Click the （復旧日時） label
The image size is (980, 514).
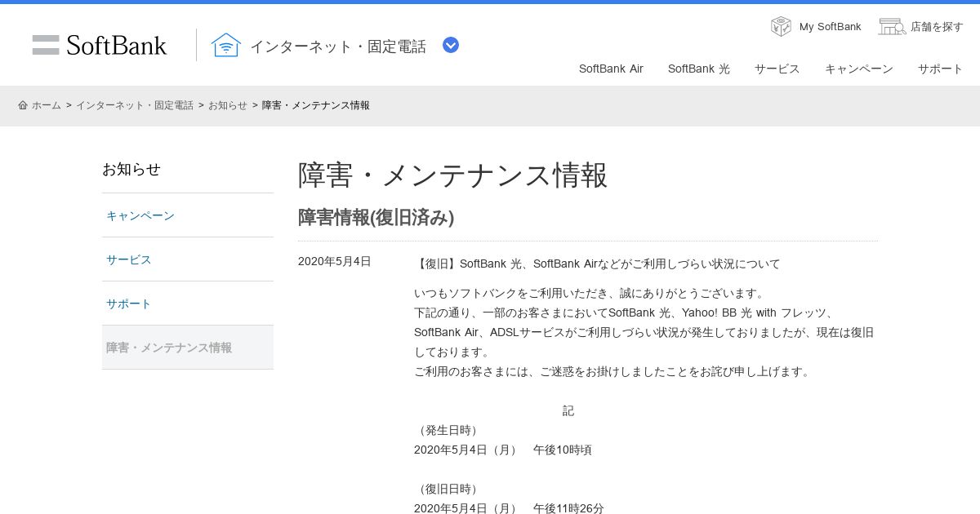click(448, 489)
